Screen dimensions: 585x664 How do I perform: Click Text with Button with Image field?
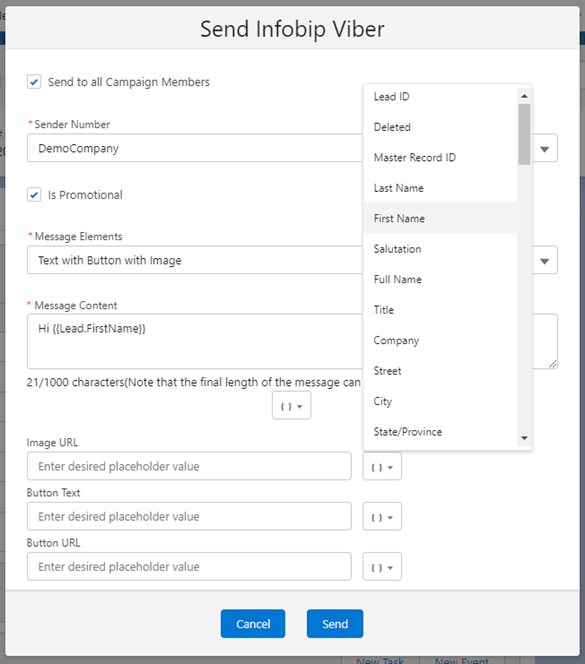pos(195,260)
